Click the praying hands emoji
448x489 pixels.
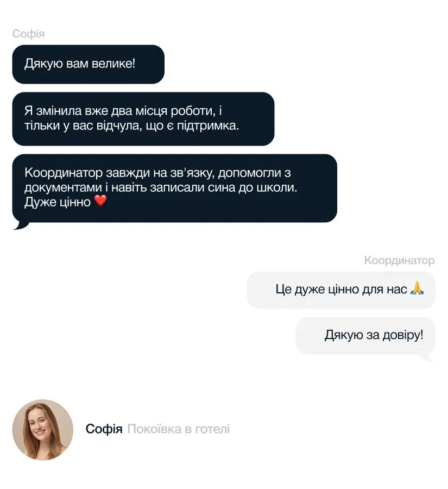[x=417, y=289]
